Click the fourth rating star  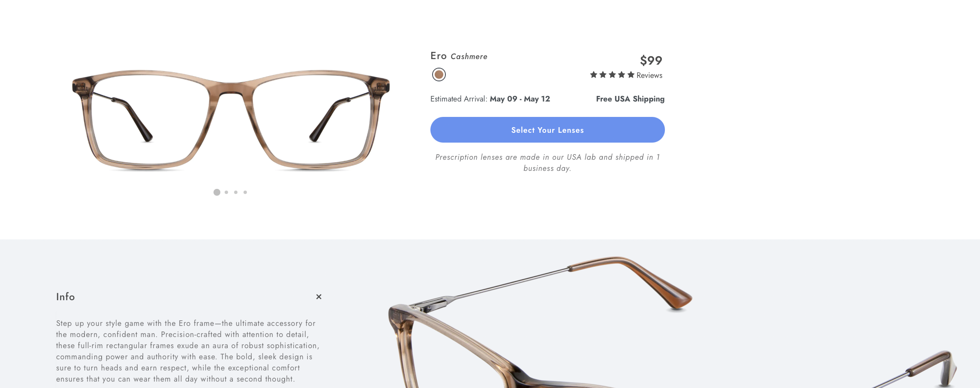[622, 75]
